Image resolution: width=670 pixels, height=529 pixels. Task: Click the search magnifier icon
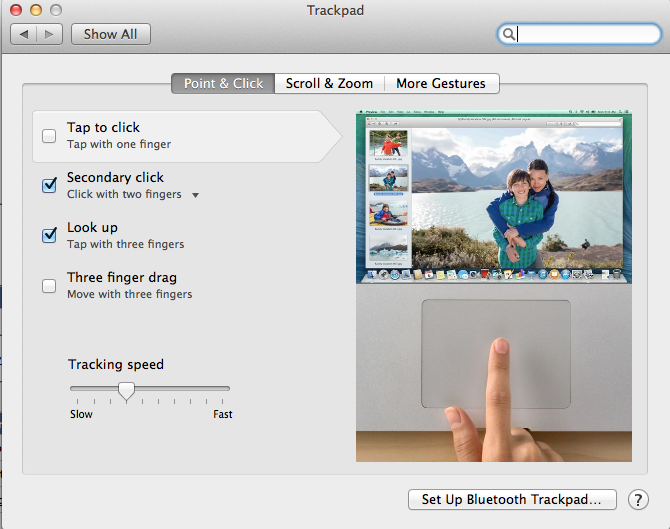[508, 34]
